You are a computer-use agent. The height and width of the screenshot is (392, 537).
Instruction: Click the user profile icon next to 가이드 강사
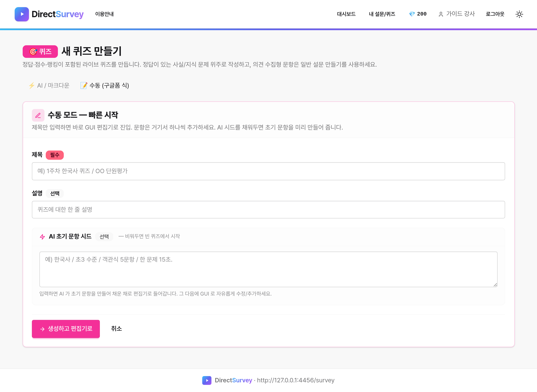pos(441,14)
